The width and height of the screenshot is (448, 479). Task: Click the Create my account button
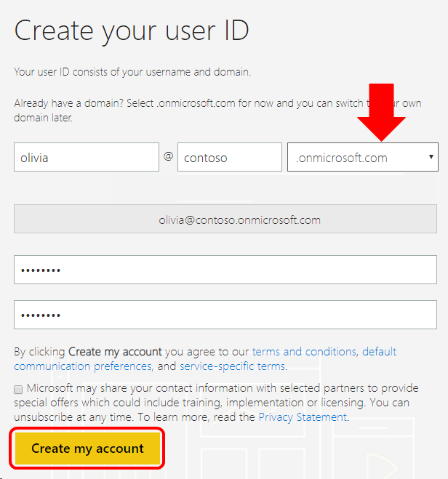(87, 448)
